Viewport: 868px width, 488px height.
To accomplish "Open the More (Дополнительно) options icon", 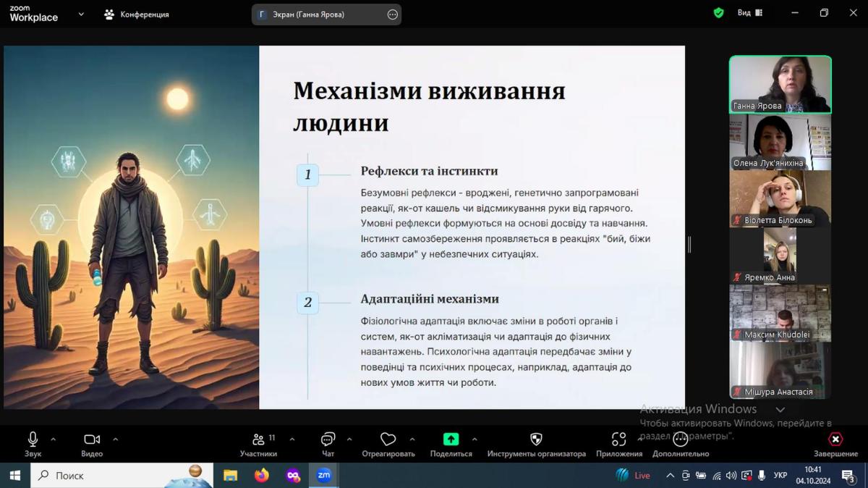I will pos(680,439).
